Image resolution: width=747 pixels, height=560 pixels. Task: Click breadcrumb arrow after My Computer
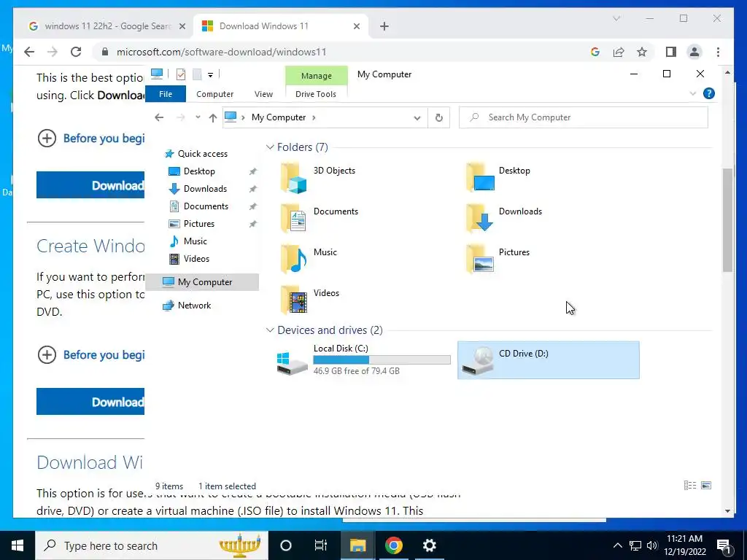click(x=314, y=117)
